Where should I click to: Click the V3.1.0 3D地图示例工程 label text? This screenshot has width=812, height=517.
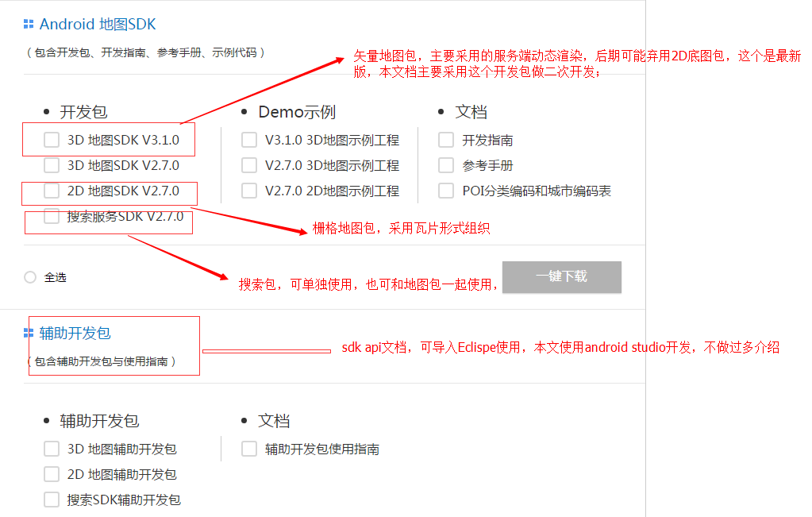332,140
